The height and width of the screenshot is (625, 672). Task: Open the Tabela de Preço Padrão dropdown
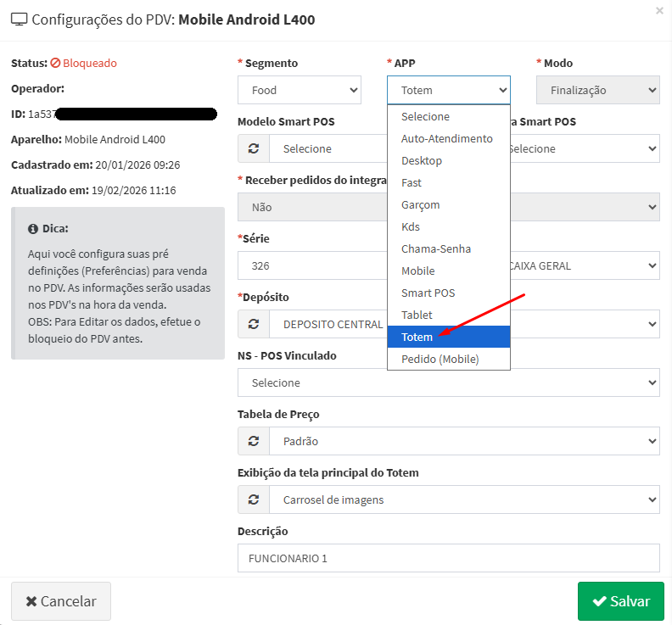(x=464, y=441)
